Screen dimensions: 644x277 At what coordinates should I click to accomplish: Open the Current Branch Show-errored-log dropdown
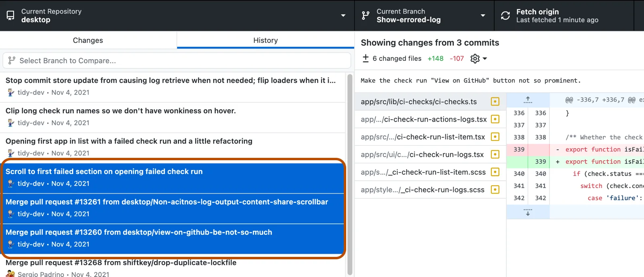[x=424, y=16]
